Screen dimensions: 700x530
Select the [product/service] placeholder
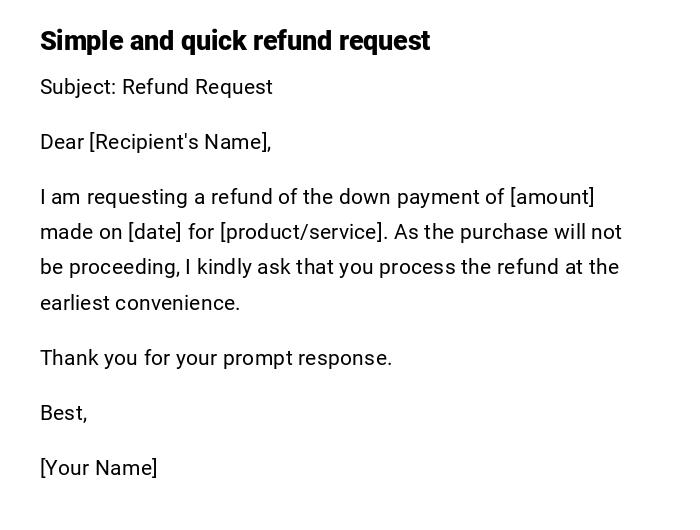point(303,232)
